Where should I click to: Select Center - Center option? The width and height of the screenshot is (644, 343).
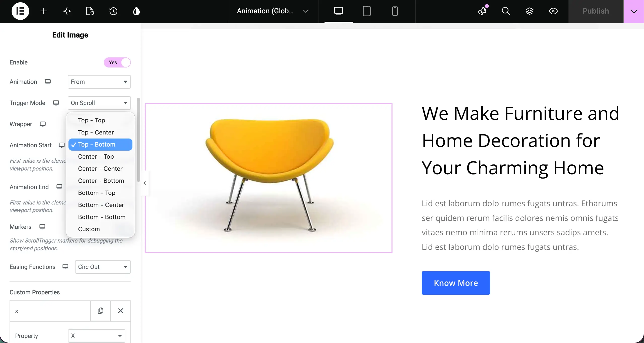coord(100,169)
